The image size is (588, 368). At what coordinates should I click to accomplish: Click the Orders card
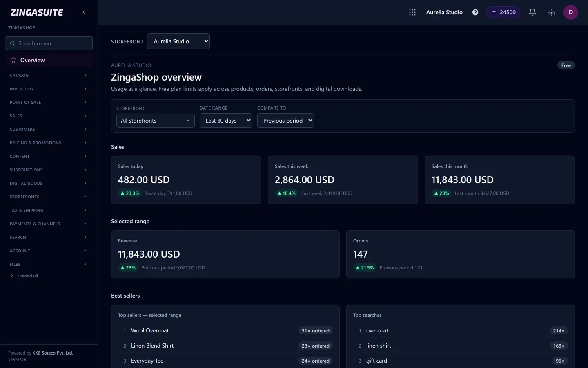pyautogui.click(x=461, y=254)
